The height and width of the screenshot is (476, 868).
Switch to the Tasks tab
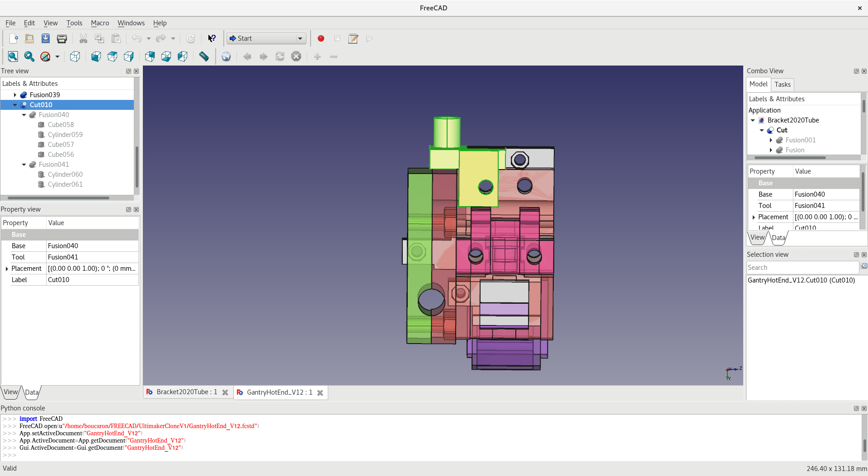783,85
